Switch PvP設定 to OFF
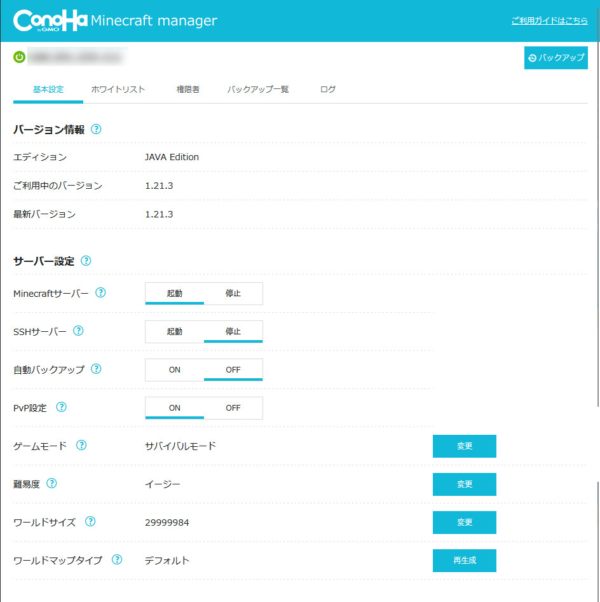600x602 pixels. coord(233,407)
